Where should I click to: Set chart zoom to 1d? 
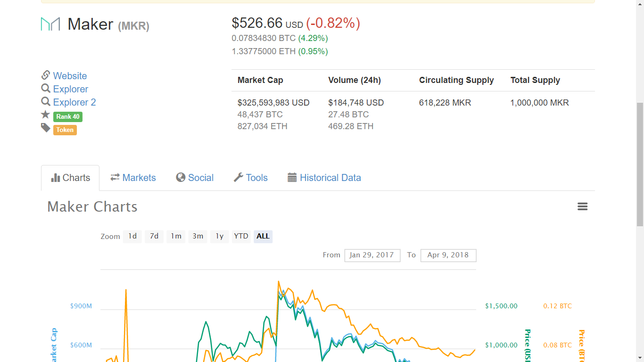coord(132,236)
